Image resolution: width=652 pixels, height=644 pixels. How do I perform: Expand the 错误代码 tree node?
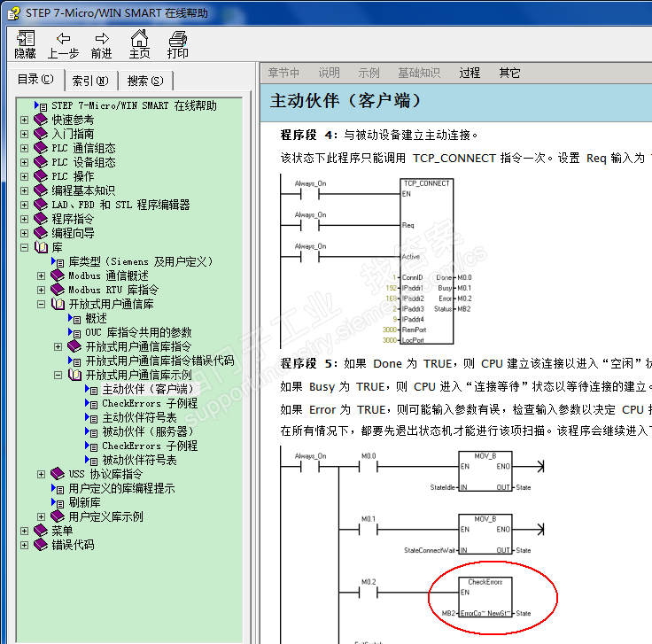pos(25,545)
